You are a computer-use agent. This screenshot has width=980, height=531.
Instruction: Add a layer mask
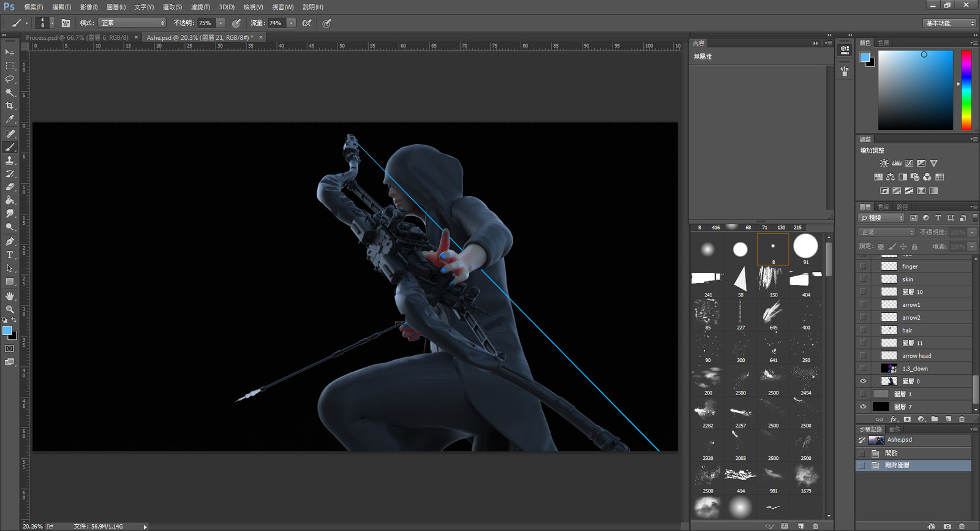pos(907,419)
